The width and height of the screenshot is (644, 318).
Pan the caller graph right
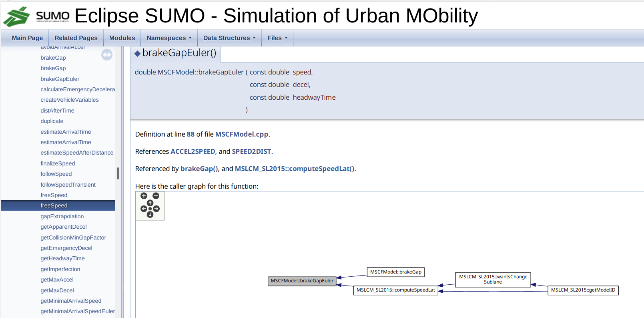[x=156, y=209]
